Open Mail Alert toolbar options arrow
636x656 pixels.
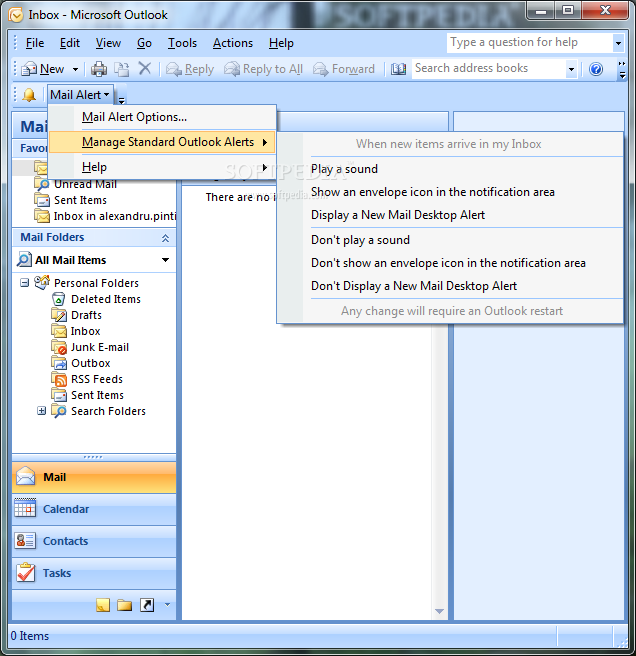pos(121,100)
